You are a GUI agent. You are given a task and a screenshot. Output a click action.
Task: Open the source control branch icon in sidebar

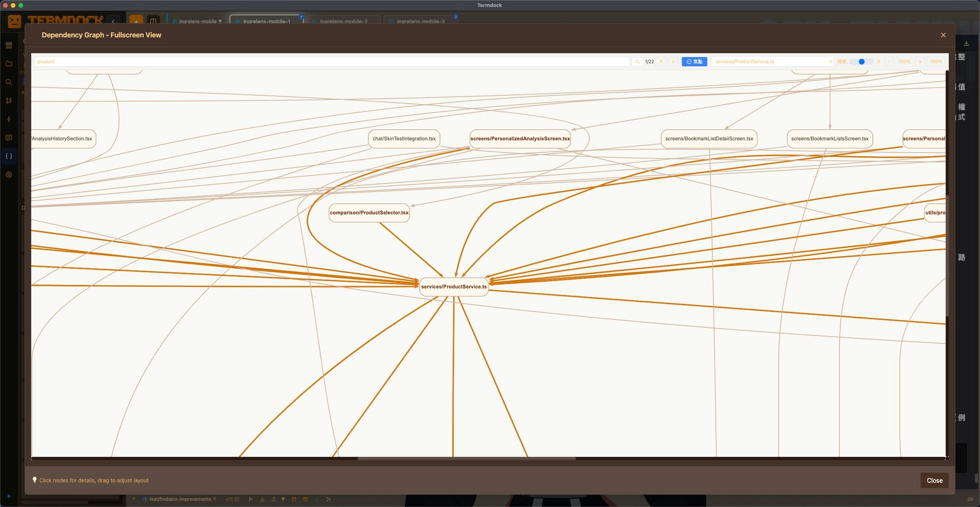9,101
